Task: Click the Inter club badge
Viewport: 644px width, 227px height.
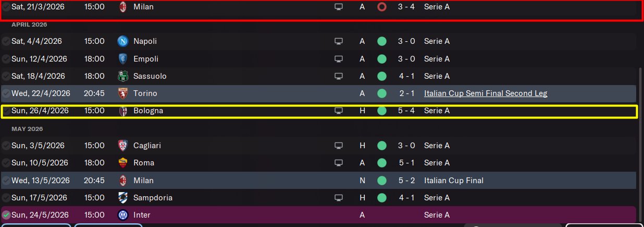Action: point(123,215)
